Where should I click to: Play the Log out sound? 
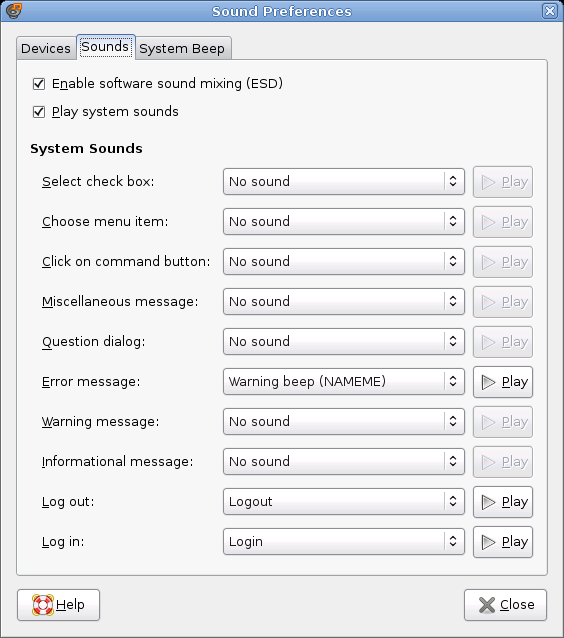click(x=503, y=502)
